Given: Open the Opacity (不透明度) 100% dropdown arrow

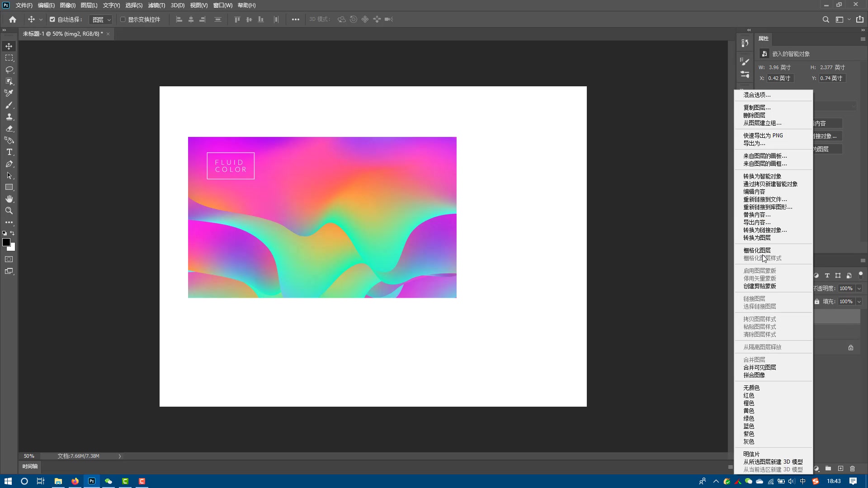Looking at the screenshot, I should pos(859,288).
